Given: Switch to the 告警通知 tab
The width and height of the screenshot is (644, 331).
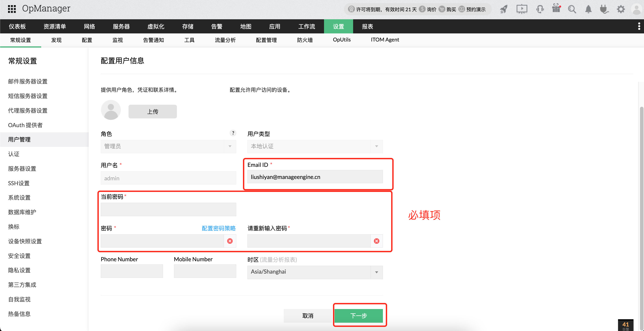Looking at the screenshot, I should pyautogui.click(x=154, y=40).
